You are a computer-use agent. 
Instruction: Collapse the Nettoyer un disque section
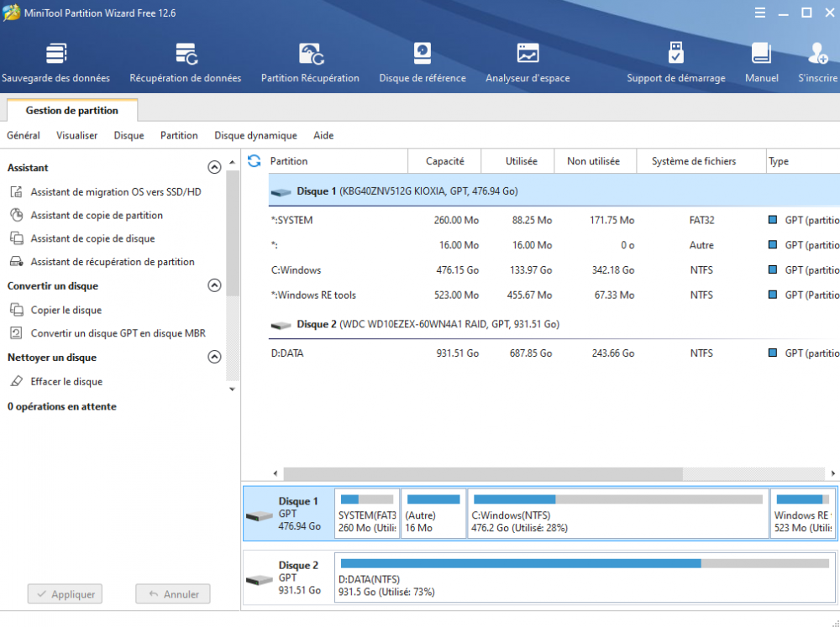pos(214,358)
